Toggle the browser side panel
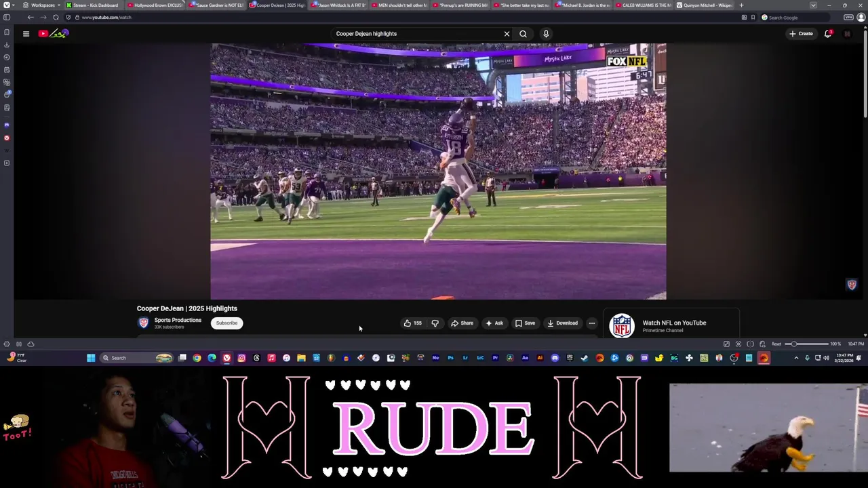 point(7,17)
